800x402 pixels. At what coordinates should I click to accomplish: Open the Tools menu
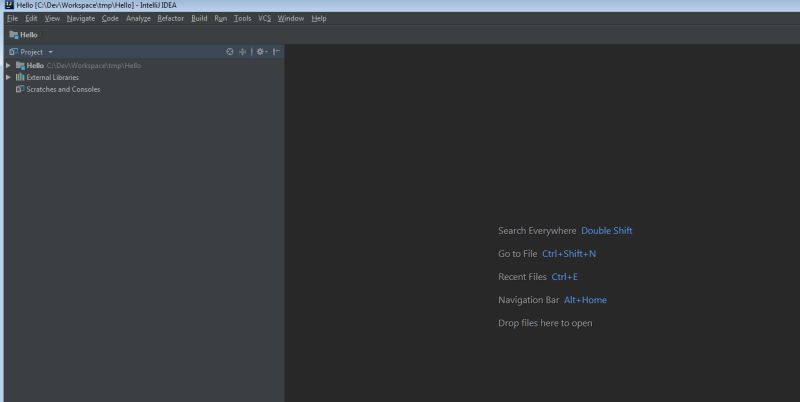(242, 18)
